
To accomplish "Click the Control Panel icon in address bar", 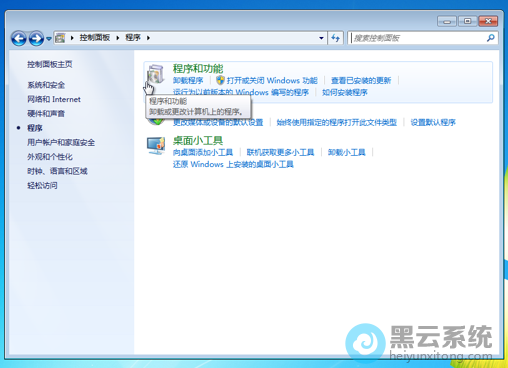I will click(x=60, y=38).
